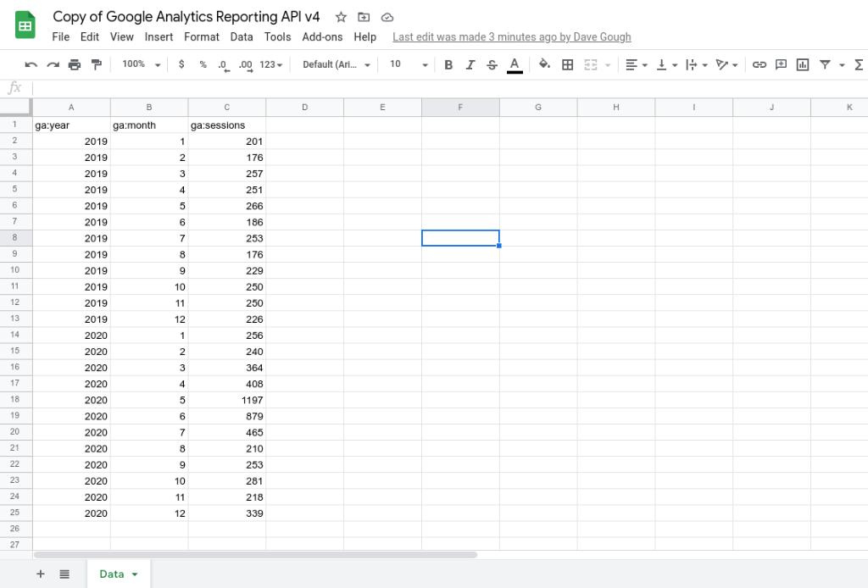Select the Paint format tool
Screen dimensions: 868x588
pyautogui.click(x=96, y=64)
